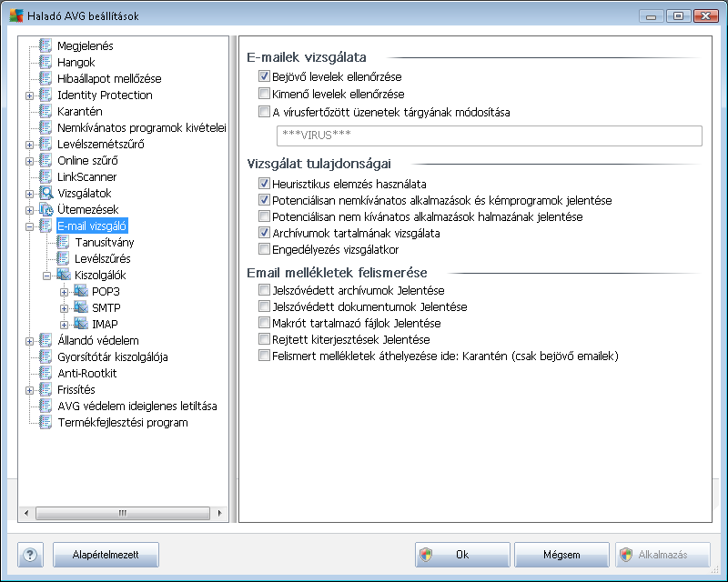Expand the Online szűrő node

coord(29,161)
